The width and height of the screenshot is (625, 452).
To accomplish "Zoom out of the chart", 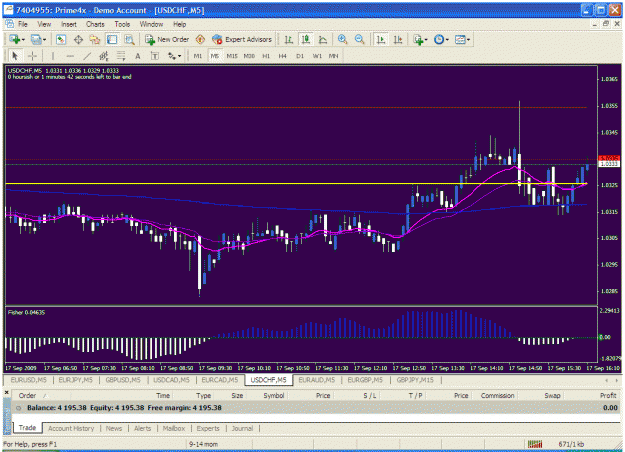I will (x=360, y=39).
